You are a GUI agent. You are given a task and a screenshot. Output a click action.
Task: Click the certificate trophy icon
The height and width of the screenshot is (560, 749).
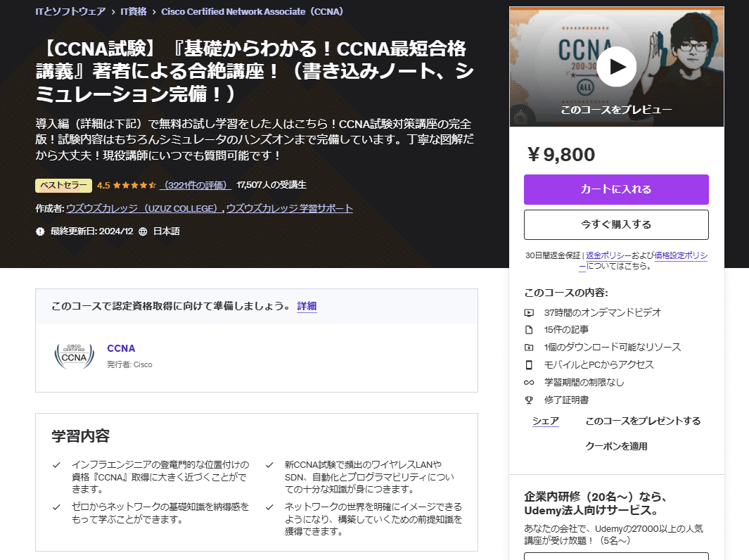click(529, 400)
